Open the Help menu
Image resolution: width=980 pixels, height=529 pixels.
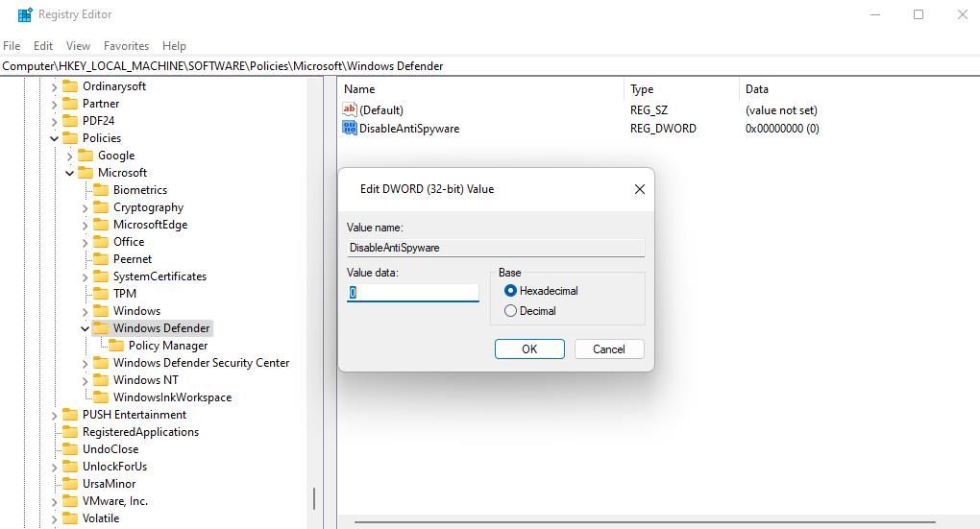pyautogui.click(x=174, y=45)
